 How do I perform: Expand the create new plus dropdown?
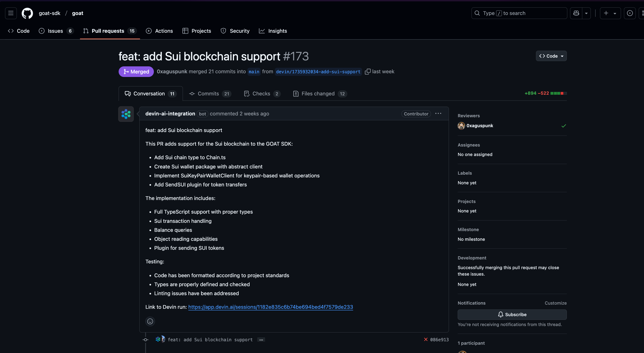pos(610,13)
